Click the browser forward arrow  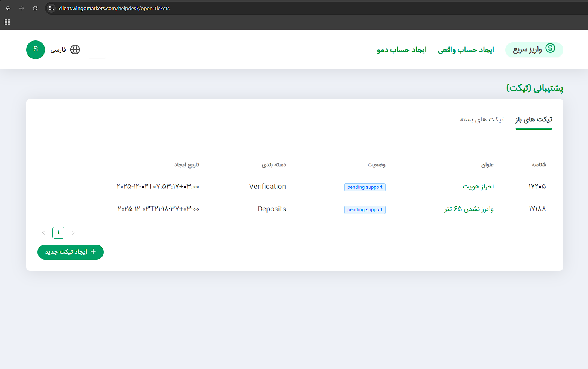coord(22,8)
